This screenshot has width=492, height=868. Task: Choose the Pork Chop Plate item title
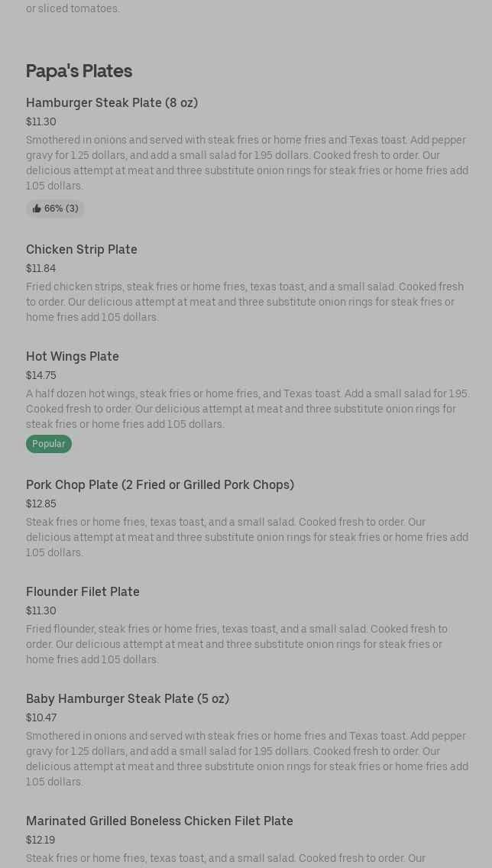[x=160, y=484]
